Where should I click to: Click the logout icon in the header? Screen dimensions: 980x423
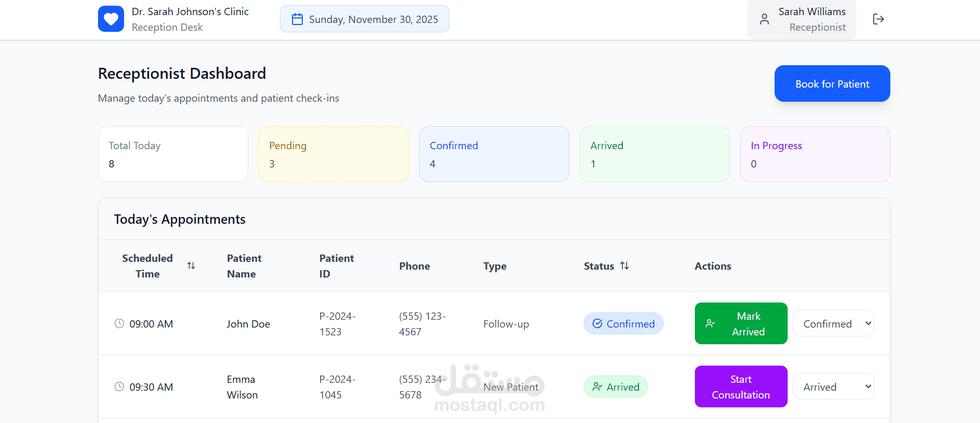pyautogui.click(x=878, y=19)
